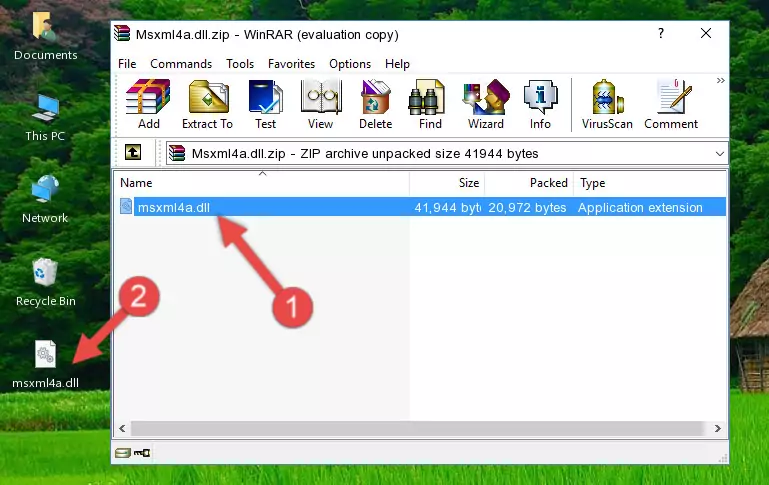Sort by Size column header
This screenshot has width=769, height=485.
447,183
